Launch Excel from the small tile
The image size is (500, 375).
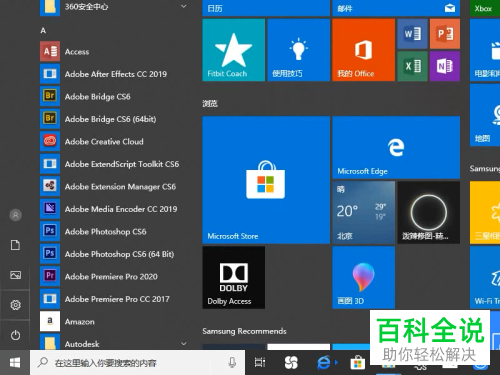(x=412, y=66)
